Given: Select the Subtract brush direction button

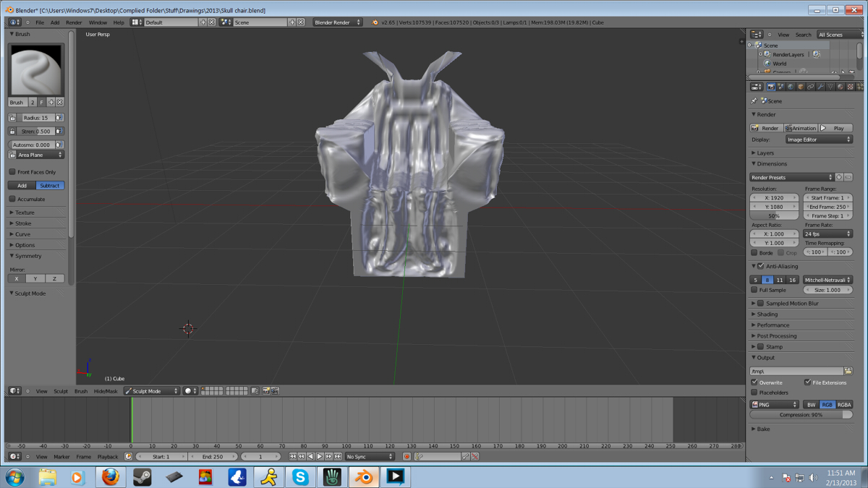Looking at the screenshot, I should pyautogui.click(x=50, y=186).
